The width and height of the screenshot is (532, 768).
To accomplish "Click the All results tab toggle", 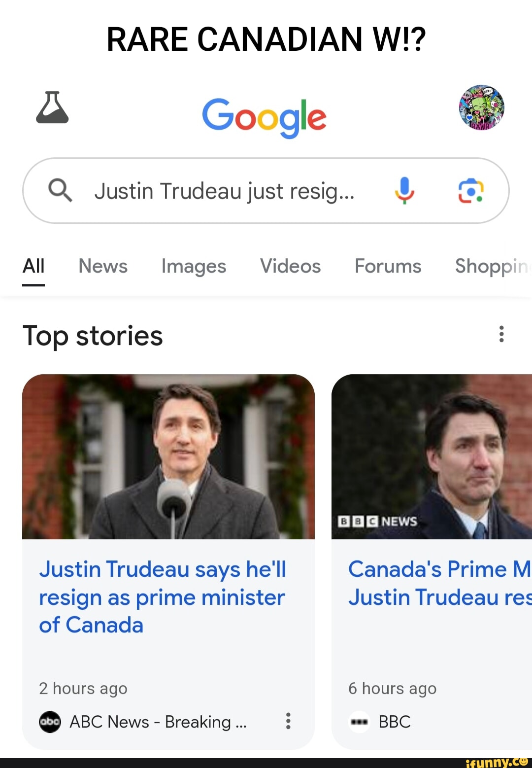I will (33, 266).
